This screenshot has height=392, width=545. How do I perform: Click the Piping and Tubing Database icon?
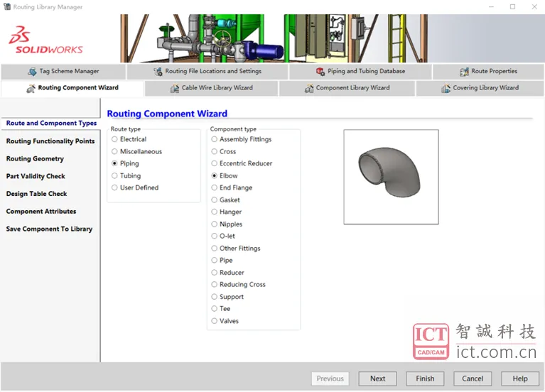pyautogui.click(x=320, y=72)
